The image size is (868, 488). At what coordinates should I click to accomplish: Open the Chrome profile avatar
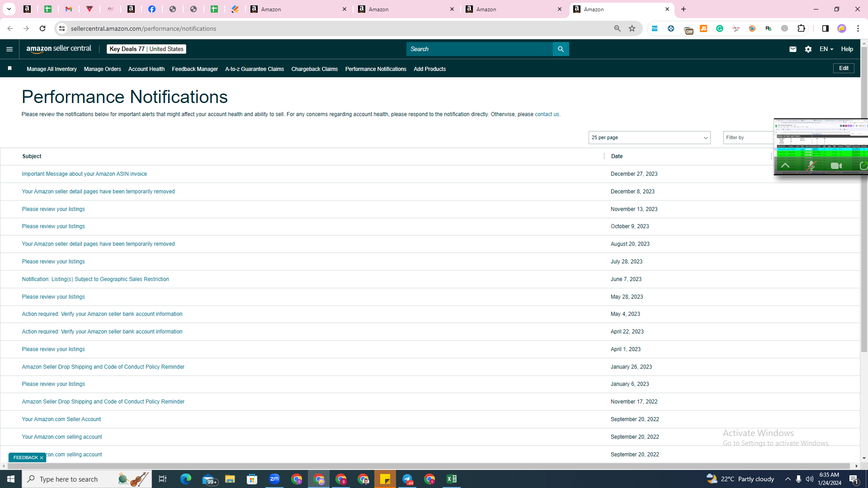click(842, 28)
